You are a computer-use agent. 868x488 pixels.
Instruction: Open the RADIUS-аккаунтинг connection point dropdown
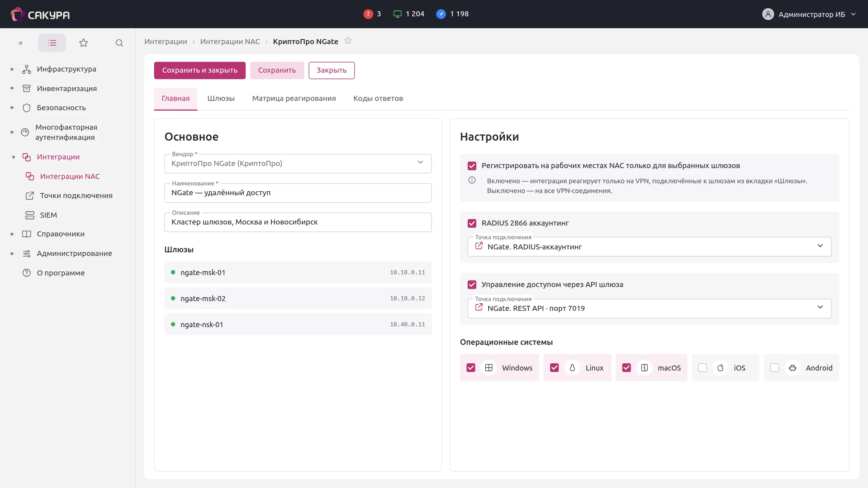click(x=650, y=247)
